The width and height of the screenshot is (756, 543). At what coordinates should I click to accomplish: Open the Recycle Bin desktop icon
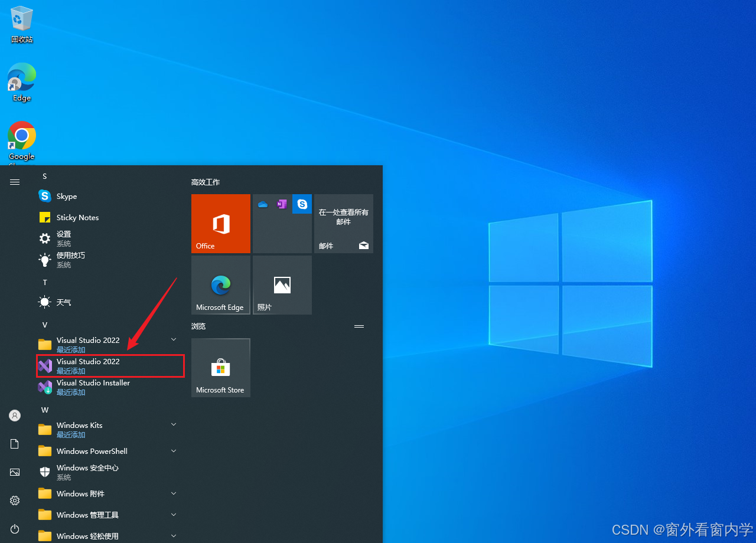(22, 25)
